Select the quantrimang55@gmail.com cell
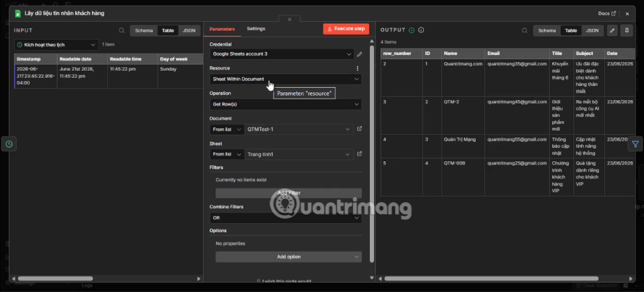Viewport: 644px width, 292px height. [x=517, y=146]
